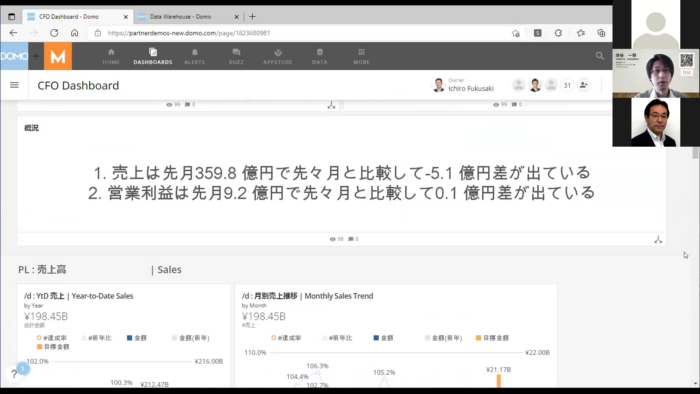Click owner name Ichiro Fukusaki
The width and height of the screenshot is (700, 394).
[471, 88]
